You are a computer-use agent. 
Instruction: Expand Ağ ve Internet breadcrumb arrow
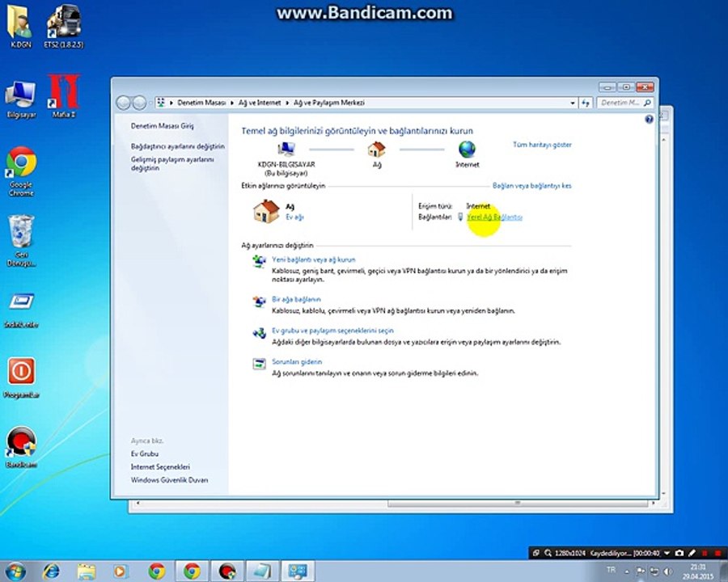pos(287,103)
